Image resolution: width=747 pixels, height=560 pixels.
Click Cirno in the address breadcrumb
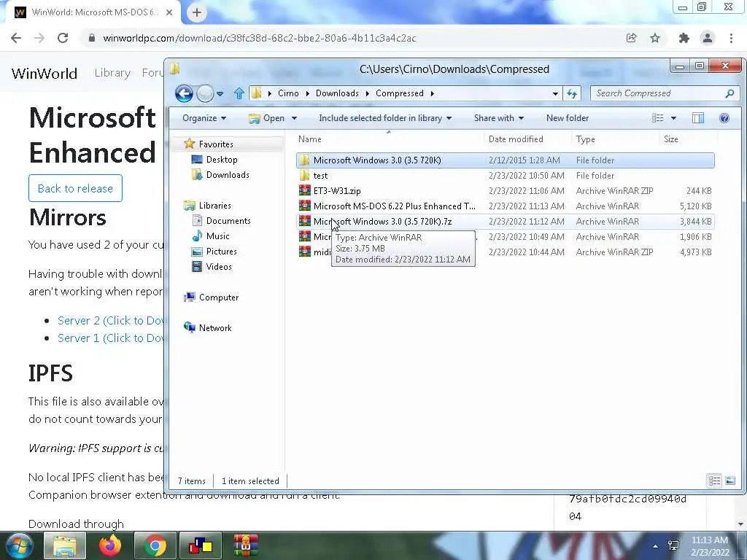tap(288, 93)
